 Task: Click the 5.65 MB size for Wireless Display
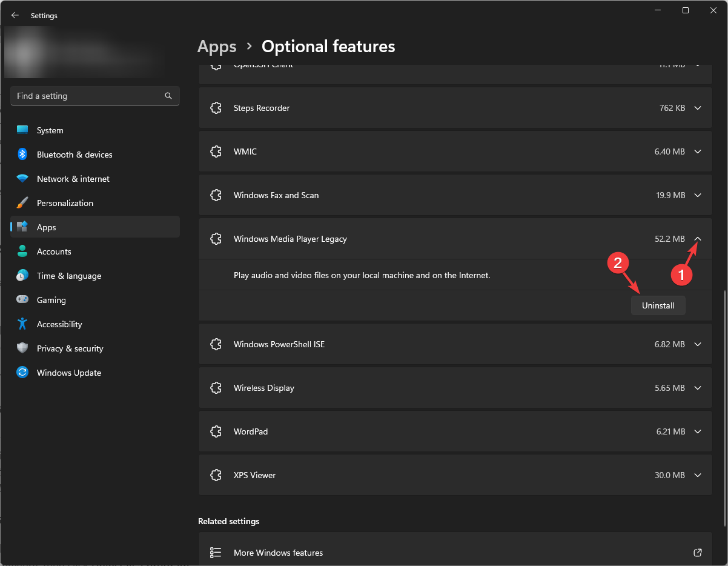(670, 388)
